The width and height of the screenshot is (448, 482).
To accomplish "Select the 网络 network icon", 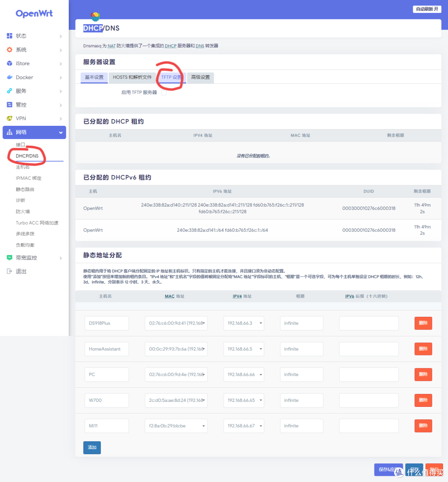I will click(x=9, y=132).
